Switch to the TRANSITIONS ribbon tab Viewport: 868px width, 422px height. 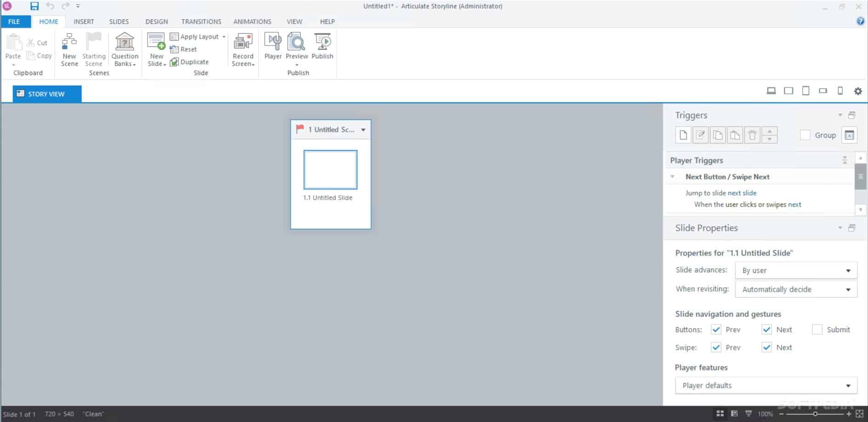click(x=201, y=21)
